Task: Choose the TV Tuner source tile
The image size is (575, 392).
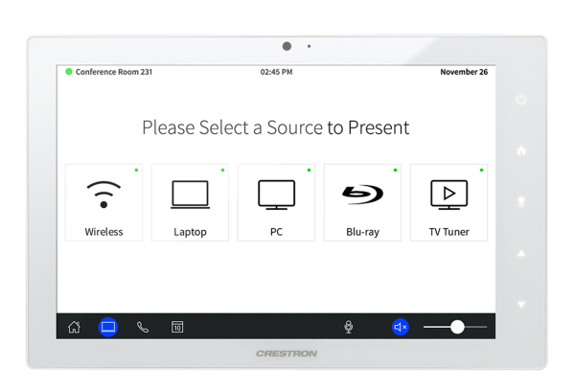Action: pos(448,202)
